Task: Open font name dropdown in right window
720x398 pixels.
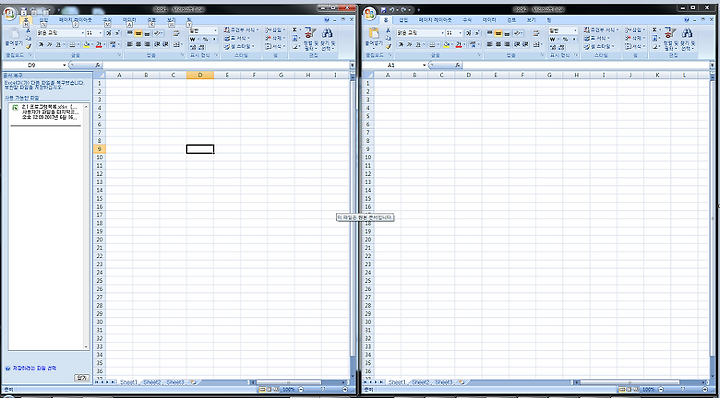Action: pyautogui.click(x=443, y=33)
